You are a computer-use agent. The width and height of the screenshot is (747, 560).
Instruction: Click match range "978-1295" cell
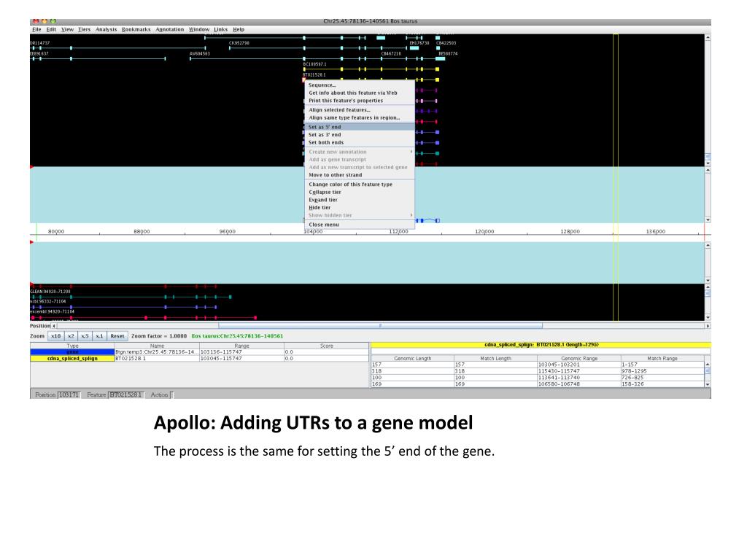coord(662,371)
